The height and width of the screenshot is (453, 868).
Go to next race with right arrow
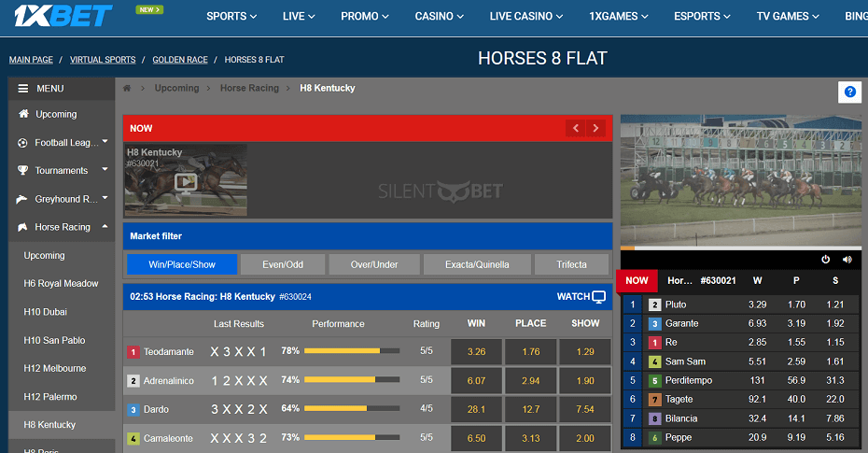click(x=595, y=128)
